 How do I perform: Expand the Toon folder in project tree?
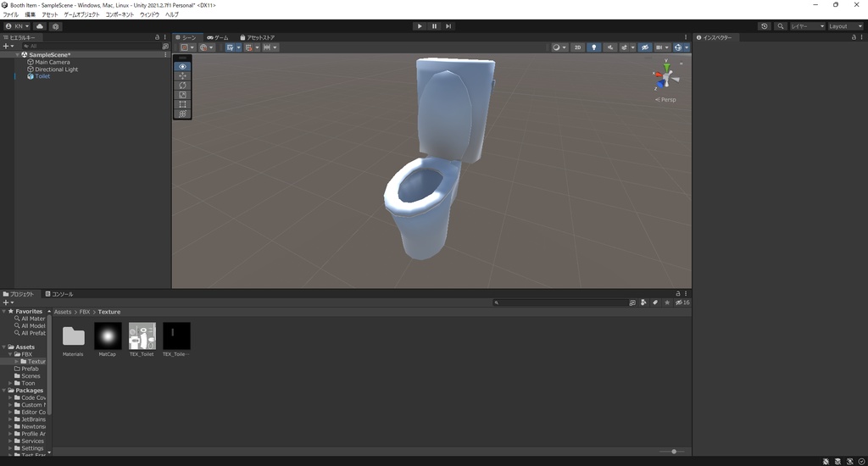pos(10,383)
